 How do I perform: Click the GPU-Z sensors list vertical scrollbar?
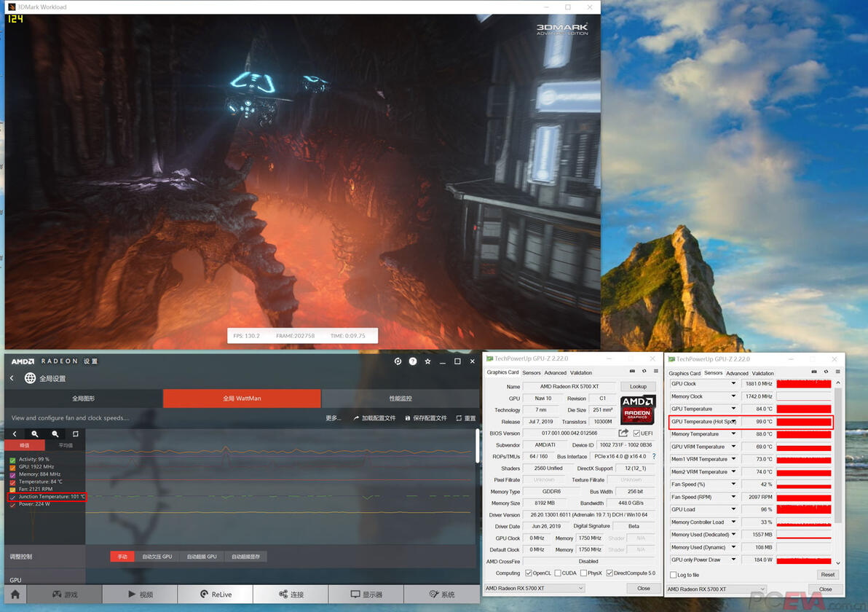[x=837, y=472]
